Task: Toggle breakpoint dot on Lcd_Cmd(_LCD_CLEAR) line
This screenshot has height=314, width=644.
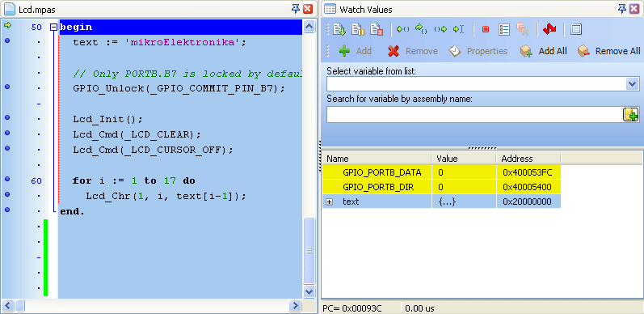Action: coord(7,133)
